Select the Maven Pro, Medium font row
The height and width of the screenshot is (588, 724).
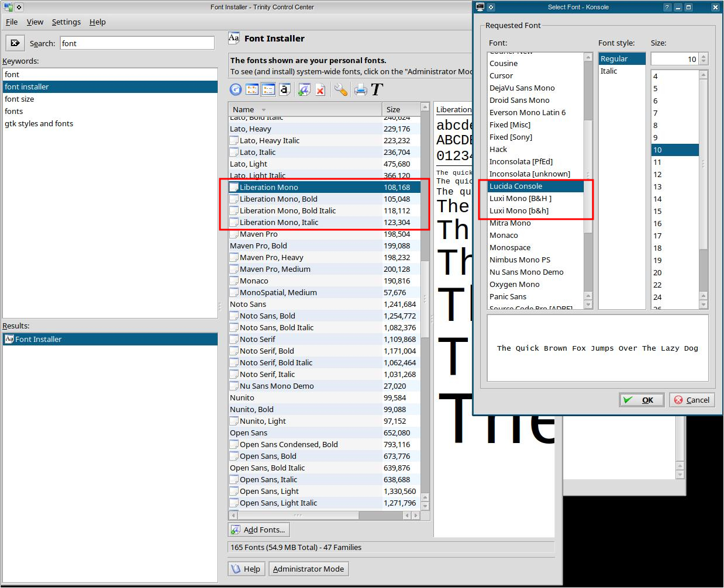pos(324,269)
